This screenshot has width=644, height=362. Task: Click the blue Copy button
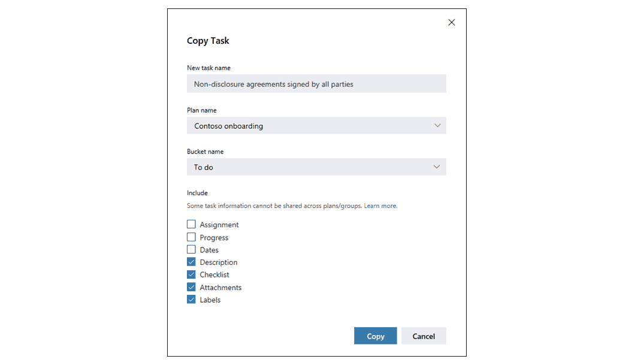[x=376, y=336]
